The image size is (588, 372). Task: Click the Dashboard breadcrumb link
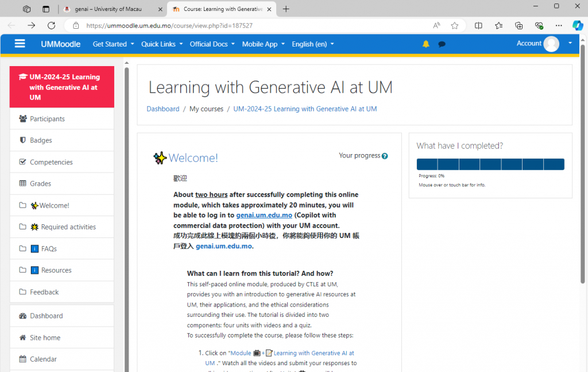[x=163, y=109]
